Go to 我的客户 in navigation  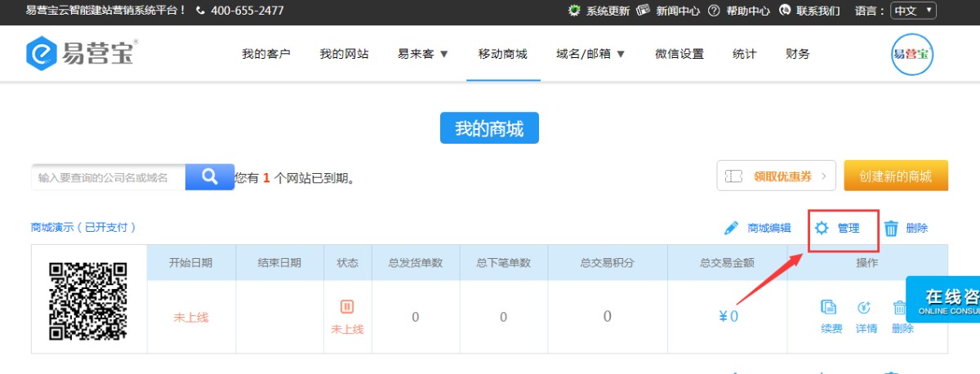point(266,54)
